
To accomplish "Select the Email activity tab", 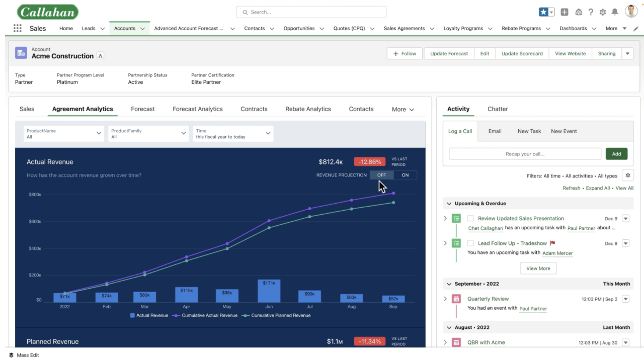I will click(495, 131).
